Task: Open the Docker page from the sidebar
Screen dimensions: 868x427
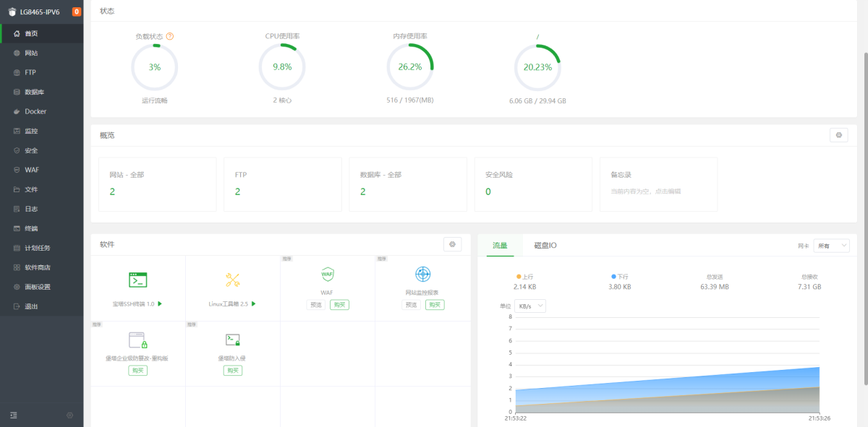Action: pos(35,111)
